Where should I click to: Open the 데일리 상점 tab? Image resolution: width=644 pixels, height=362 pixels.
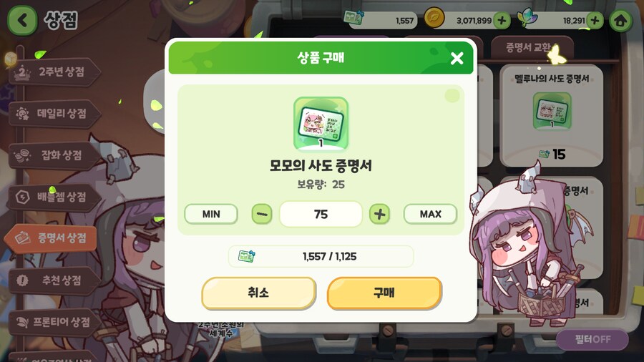(55, 114)
